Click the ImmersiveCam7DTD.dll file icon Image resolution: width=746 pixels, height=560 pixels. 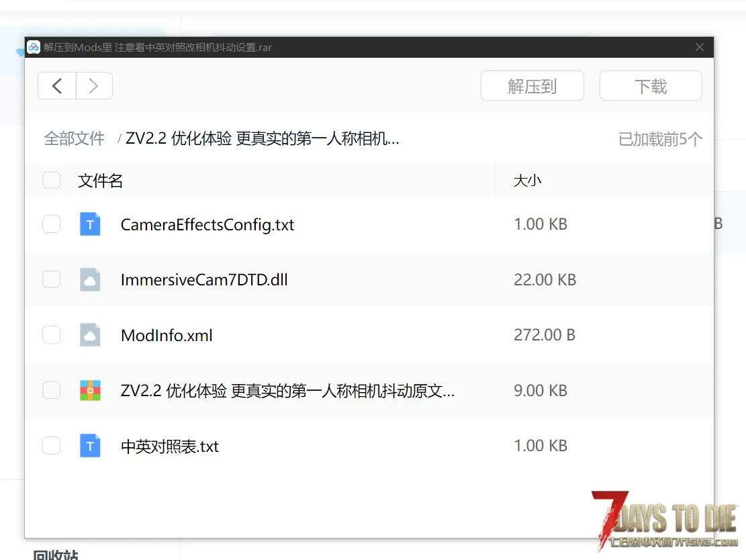click(x=90, y=279)
